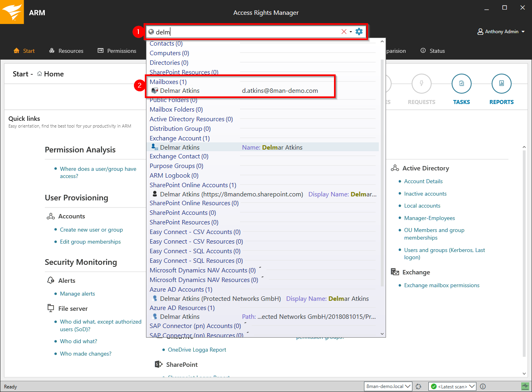Open the dropdown arrow next to the clear X
The width and height of the screenshot is (532, 392).
[351, 32]
